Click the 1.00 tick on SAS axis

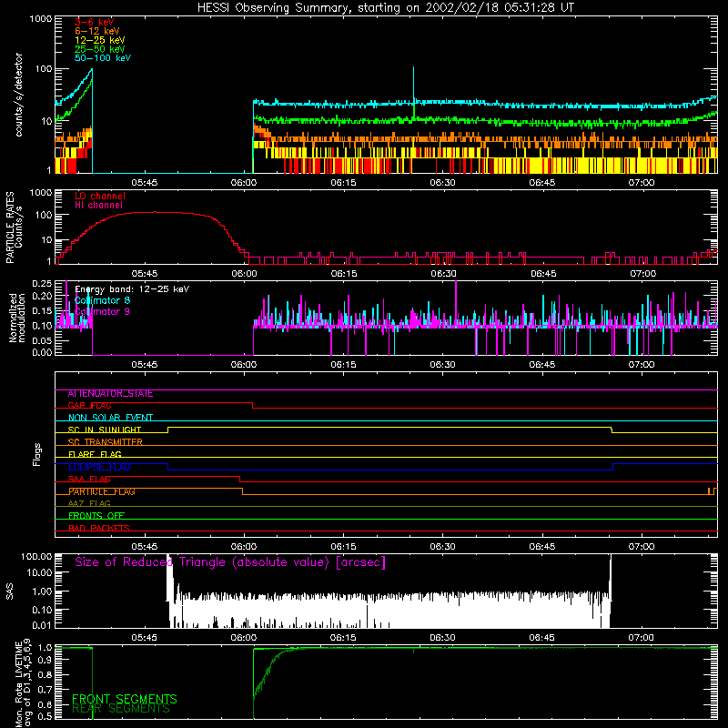coord(42,591)
